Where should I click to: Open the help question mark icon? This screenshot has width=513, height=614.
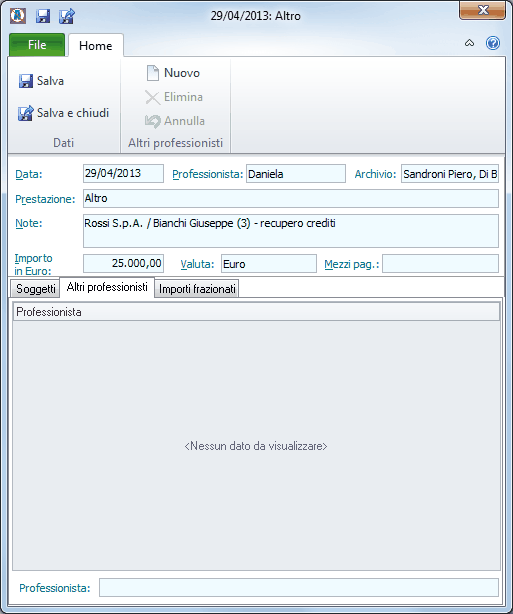(x=493, y=43)
